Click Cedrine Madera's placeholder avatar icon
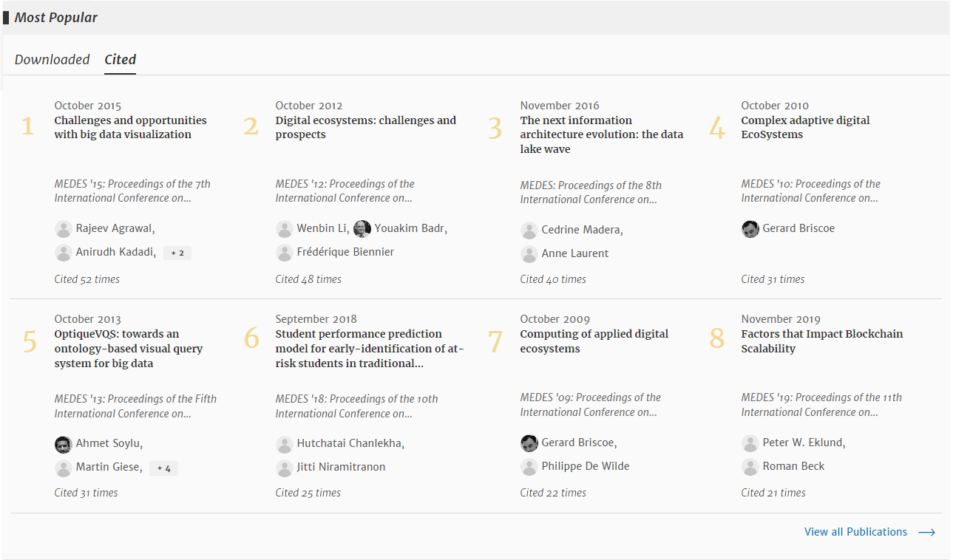 529,231
